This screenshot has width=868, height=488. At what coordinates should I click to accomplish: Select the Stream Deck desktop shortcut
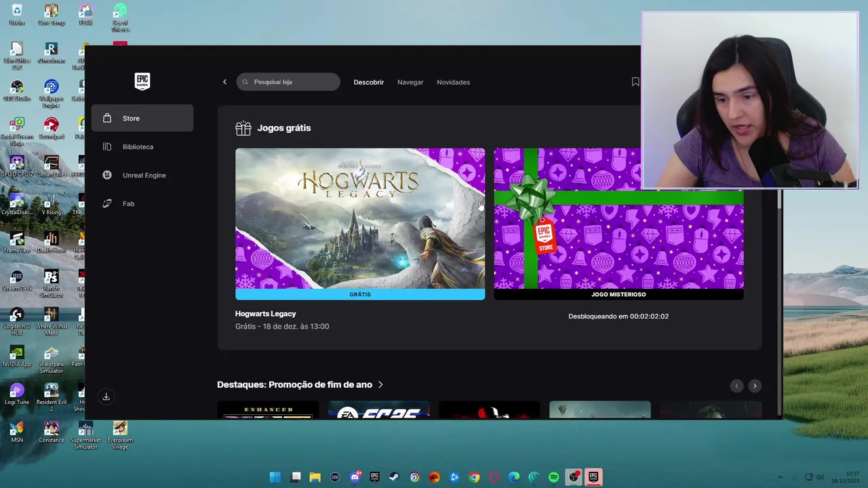point(17,281)
